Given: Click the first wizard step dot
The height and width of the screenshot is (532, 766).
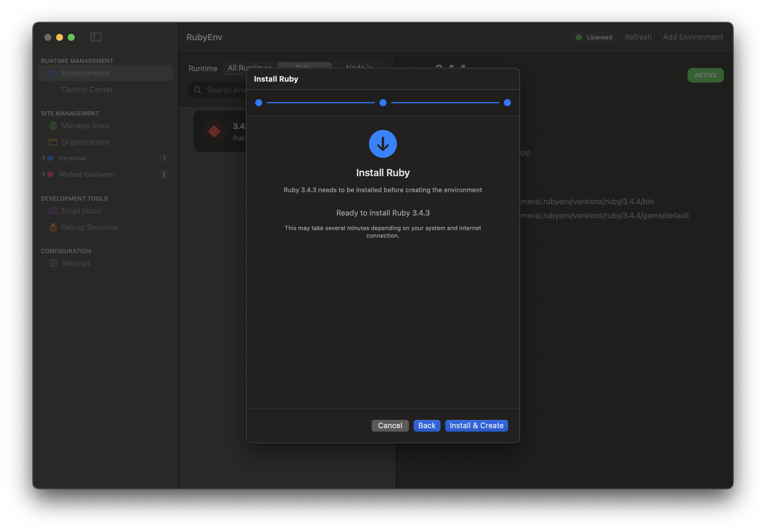Looking at the screenshot, I should coord(259,103).
